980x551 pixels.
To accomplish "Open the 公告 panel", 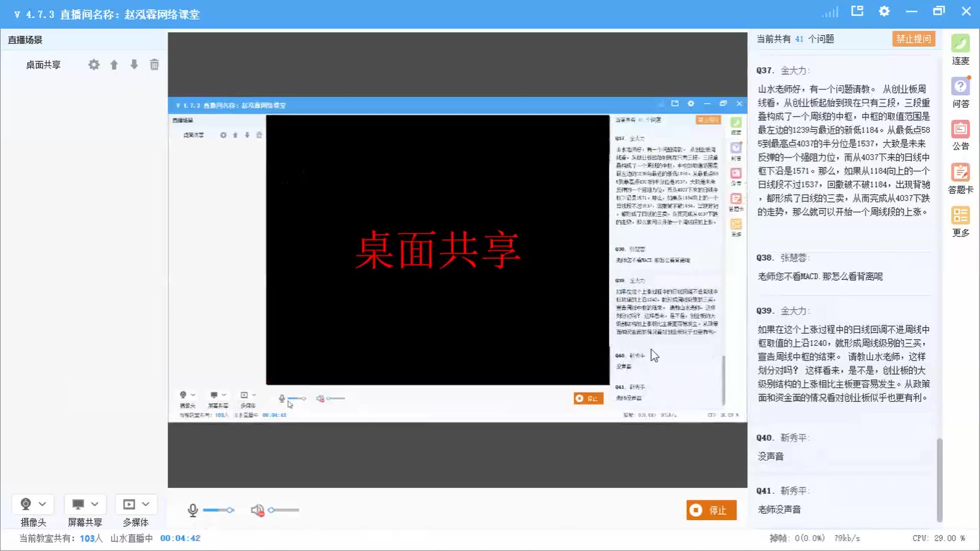I will click(960, 135).
